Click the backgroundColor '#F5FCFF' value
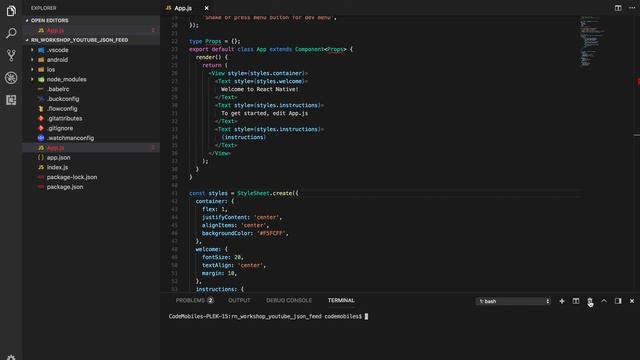This screenshot has height=360, width=640. coord(271,233)
